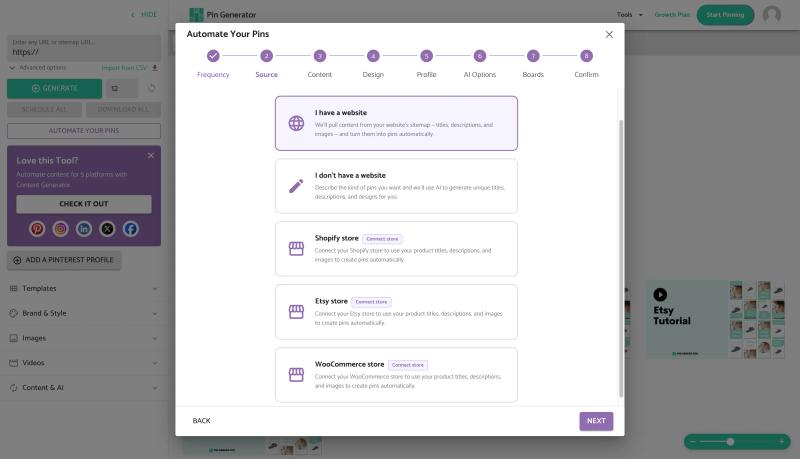This screenshot has width=800, height=459.
Task: Click the HIDE sidebar link
Action: click(x=144, y=15)
